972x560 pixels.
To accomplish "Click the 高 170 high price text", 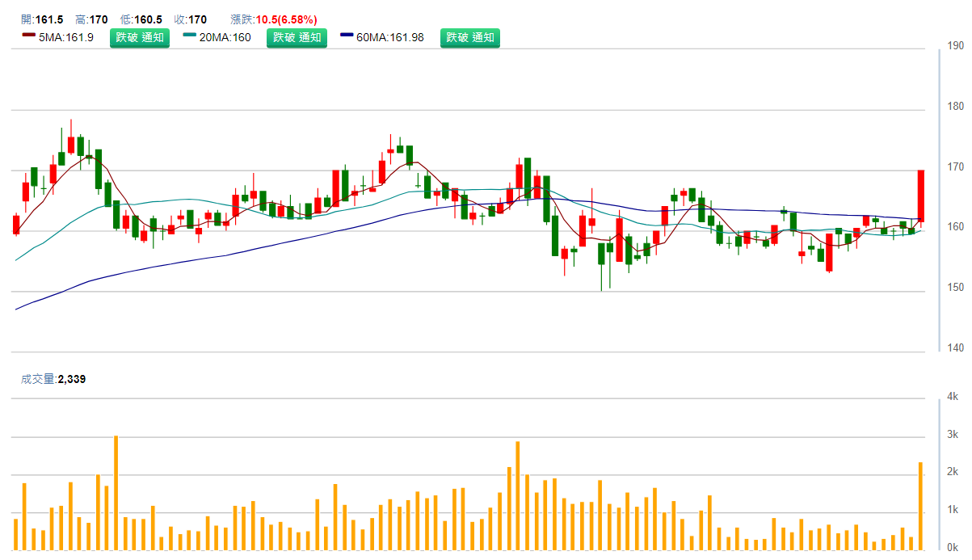I will click(89, 19).
